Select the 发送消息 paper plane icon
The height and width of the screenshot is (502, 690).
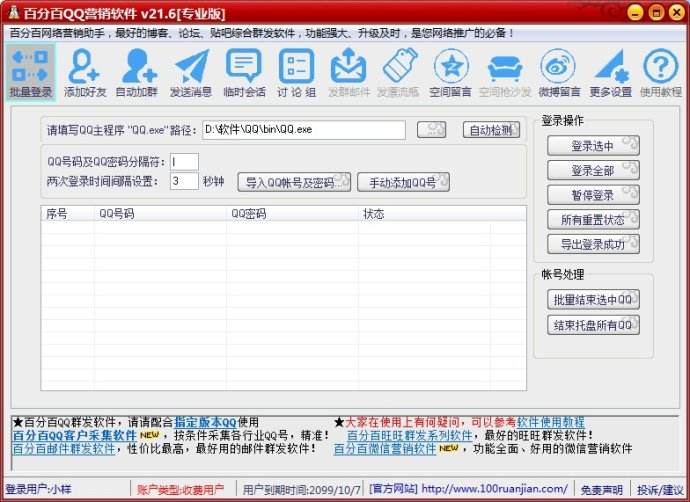pyautogui.click(x=191, y=73)
